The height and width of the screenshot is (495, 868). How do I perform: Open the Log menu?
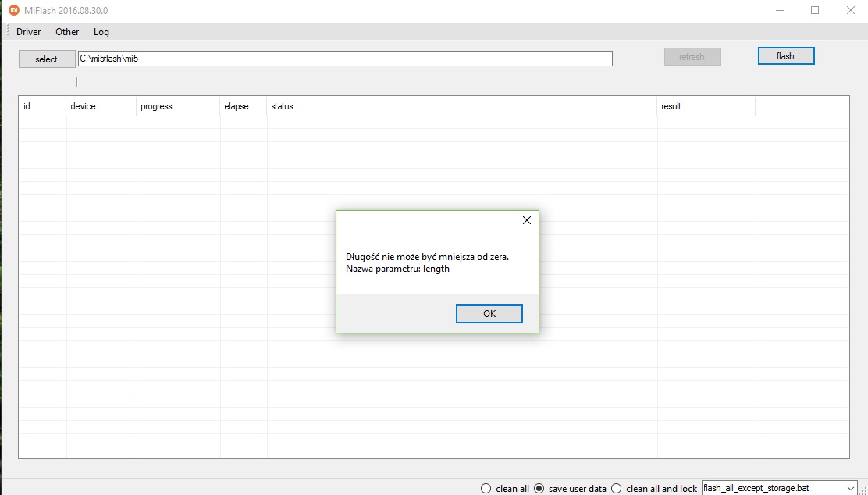coord(101,32)
